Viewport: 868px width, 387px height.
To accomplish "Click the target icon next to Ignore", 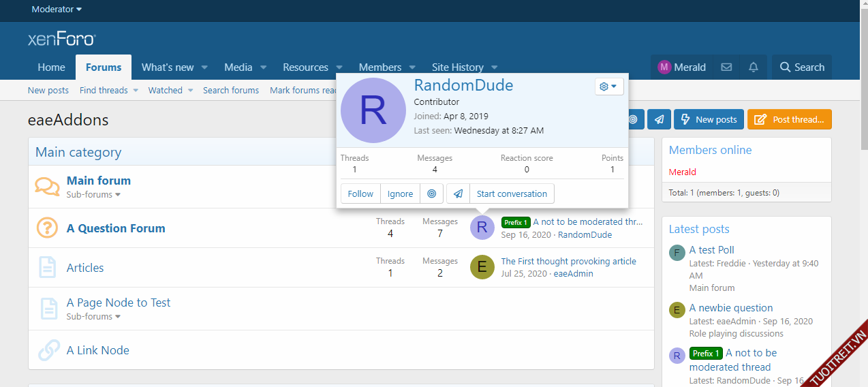I will (x=431, y=193).
